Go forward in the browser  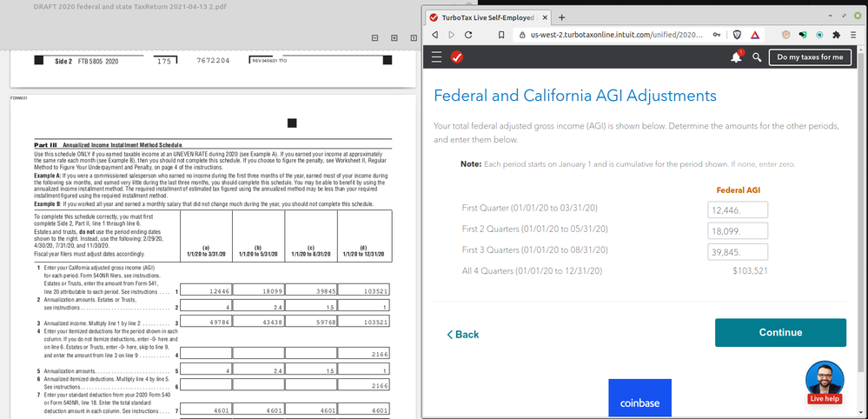452,35
